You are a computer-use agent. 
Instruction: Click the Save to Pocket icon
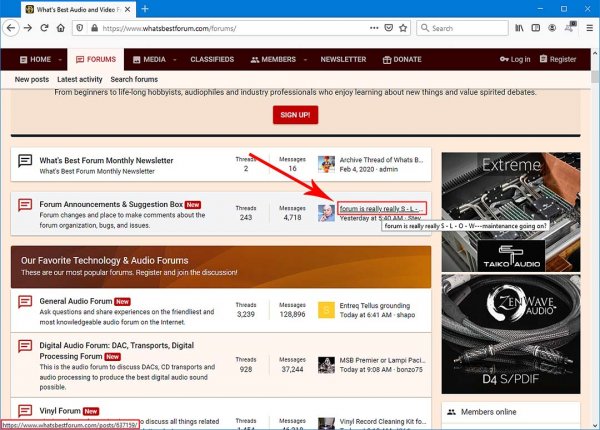tap(388, 28)
